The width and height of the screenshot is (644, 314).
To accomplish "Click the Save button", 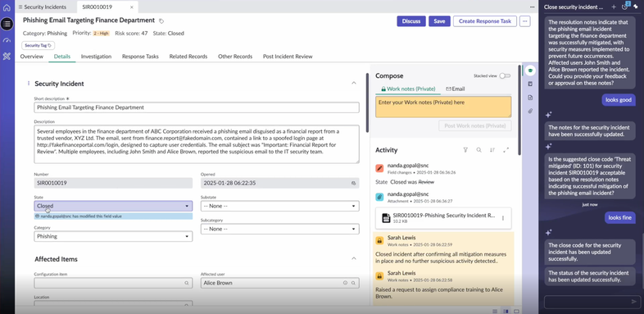I will (439, 21).
